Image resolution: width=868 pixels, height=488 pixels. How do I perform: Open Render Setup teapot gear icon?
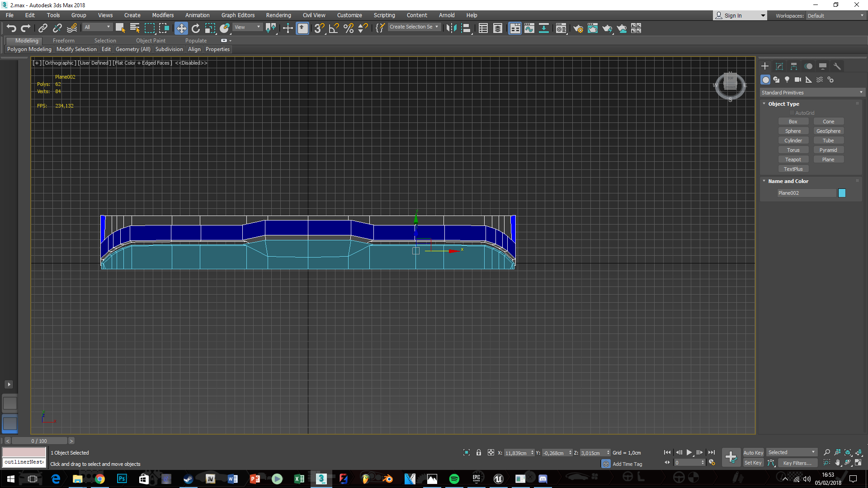tap(578, 28)
